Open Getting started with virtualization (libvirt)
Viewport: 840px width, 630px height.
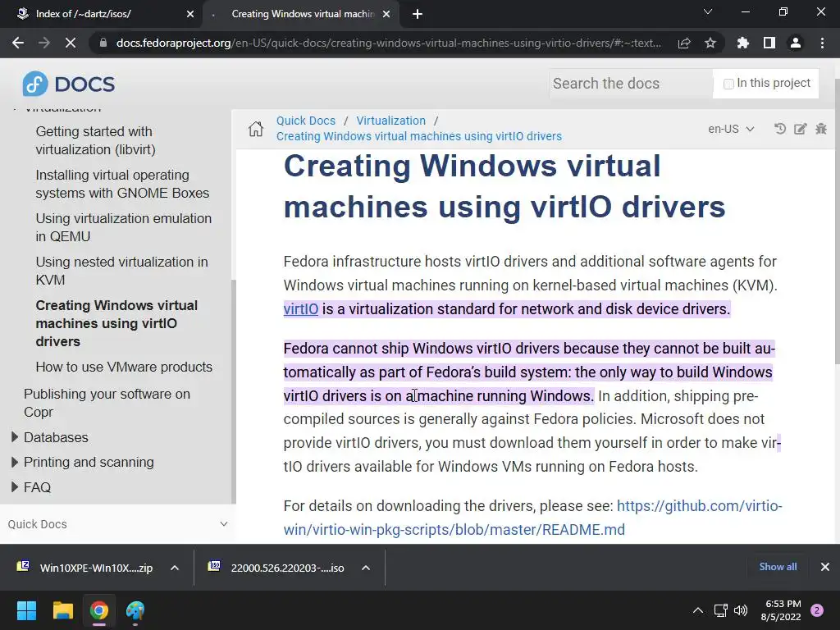(95, 140)
